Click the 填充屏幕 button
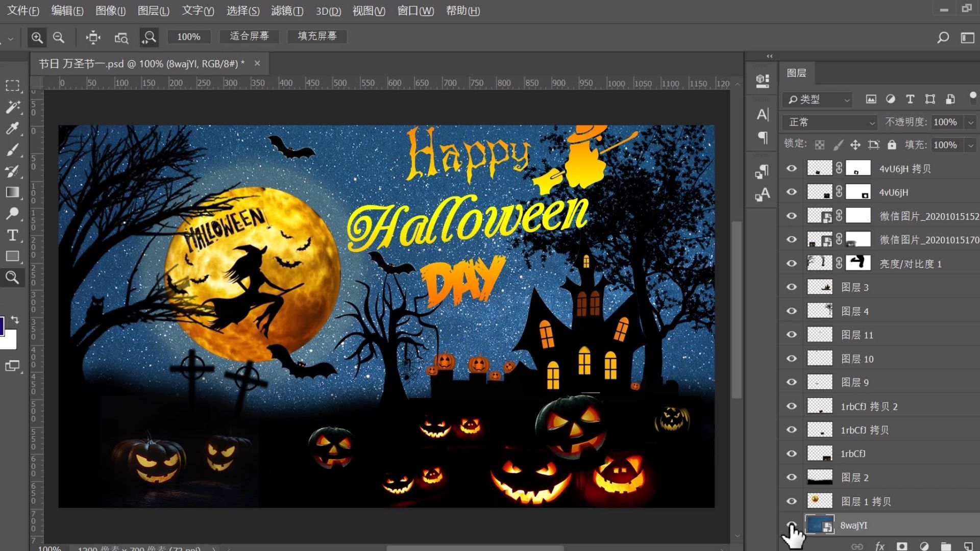The height and width of the screenshot is (551, 980). click(x=317, y=36)
